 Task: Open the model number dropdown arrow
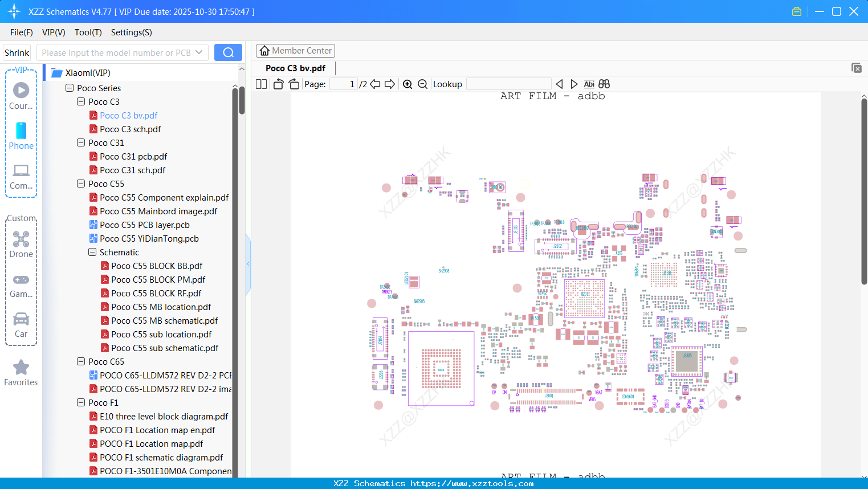click(x=199, y=52)
